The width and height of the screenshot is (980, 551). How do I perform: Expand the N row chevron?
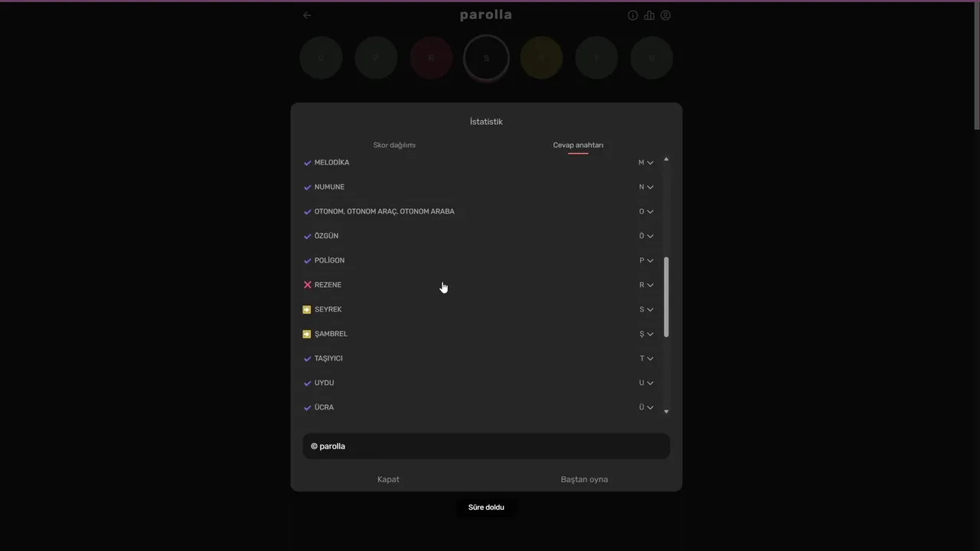[650, 187]
